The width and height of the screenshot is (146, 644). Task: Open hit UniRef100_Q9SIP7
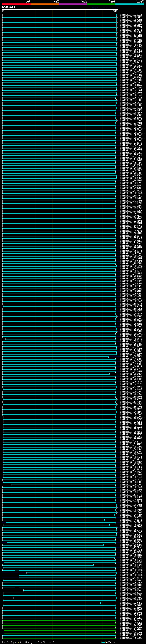(x=131, y=25)
